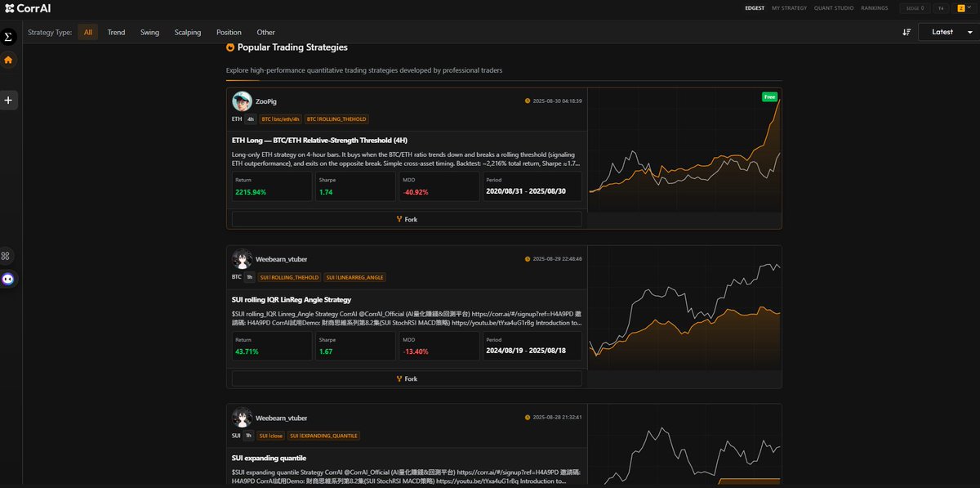Open ETH Long — BTC/ETH Relative-Strength Threshold title

[319, 141]
